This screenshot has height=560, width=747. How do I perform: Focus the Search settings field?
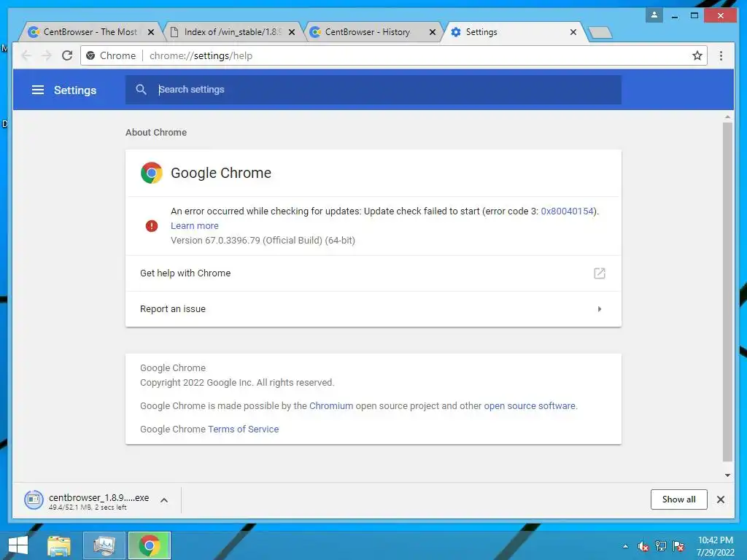coord(373,90)
